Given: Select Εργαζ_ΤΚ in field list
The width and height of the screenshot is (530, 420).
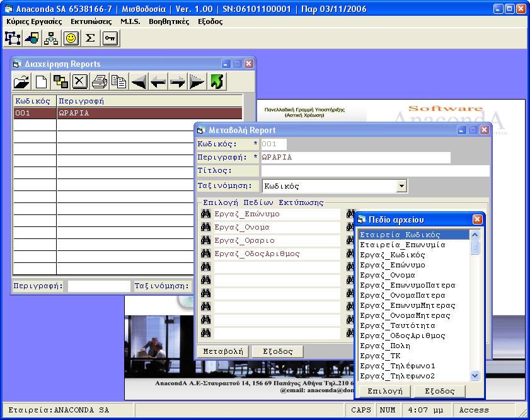Looking at the screenshot, I should pos(413,356).
